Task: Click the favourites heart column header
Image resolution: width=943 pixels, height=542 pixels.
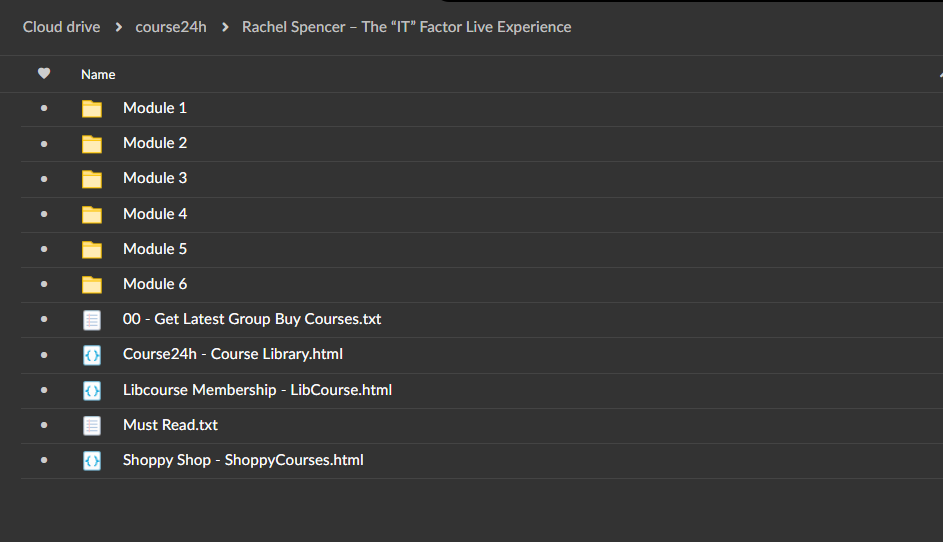Action: point(44,73)
